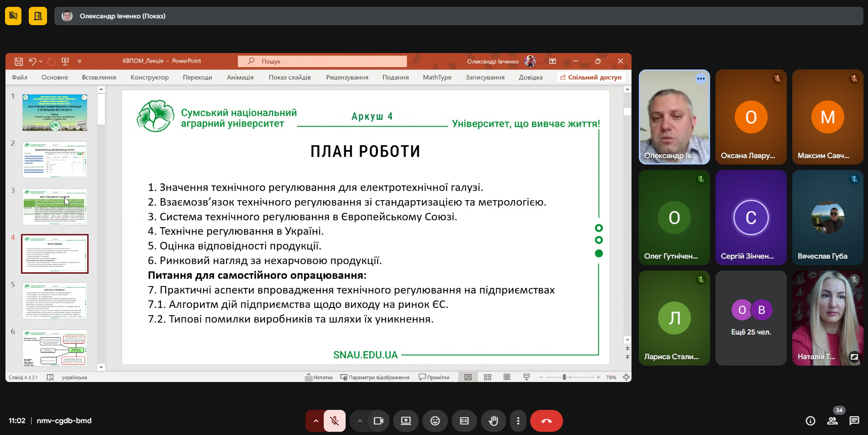
Task: Open the Undo dropdown arrow in PowerPoint
Action: tap(41, 61)
